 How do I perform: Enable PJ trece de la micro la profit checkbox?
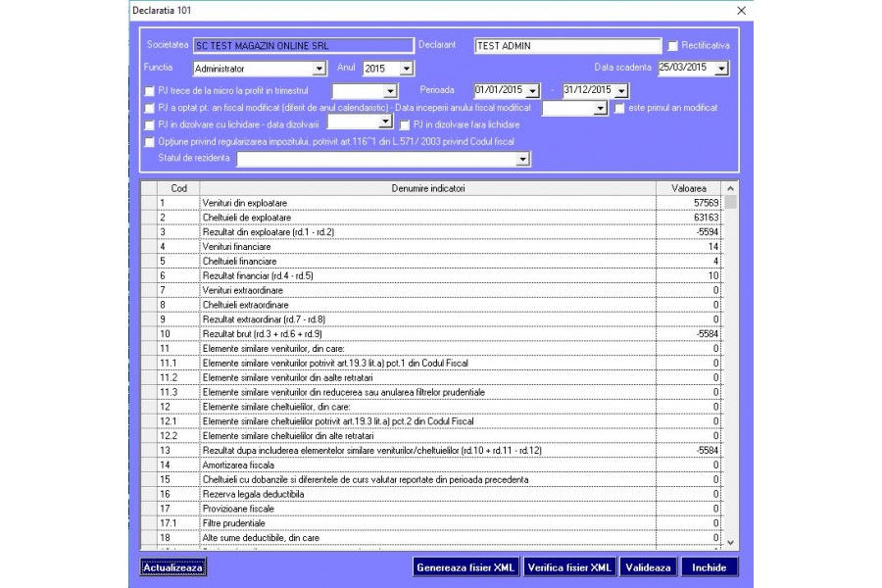(x=149, y=91)
